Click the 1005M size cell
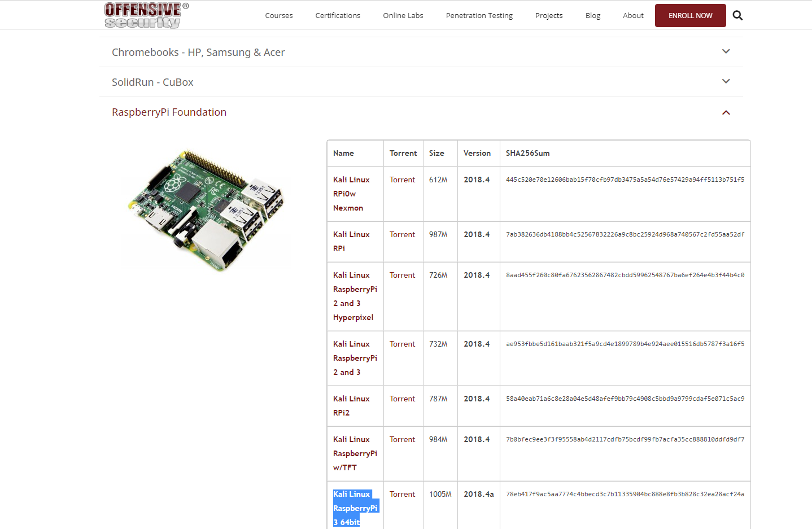The width and height of the screenshot is (812, 529). tap(440, 494)
